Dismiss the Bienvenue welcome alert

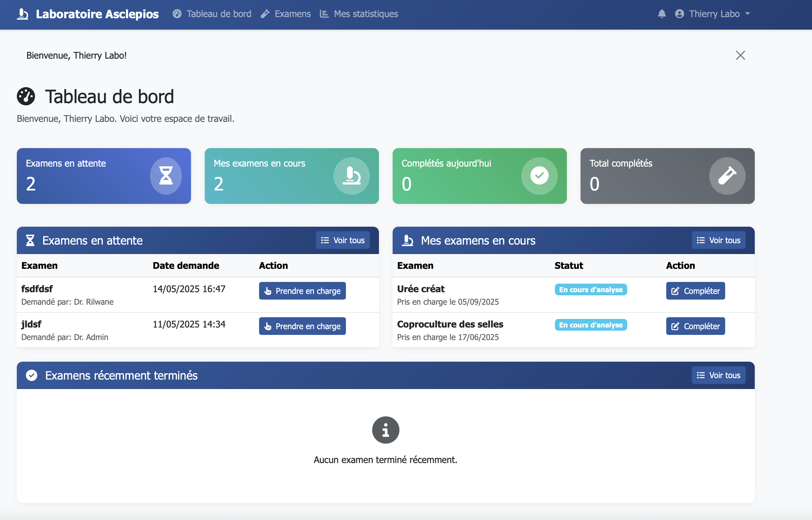(x=740, y=55)
